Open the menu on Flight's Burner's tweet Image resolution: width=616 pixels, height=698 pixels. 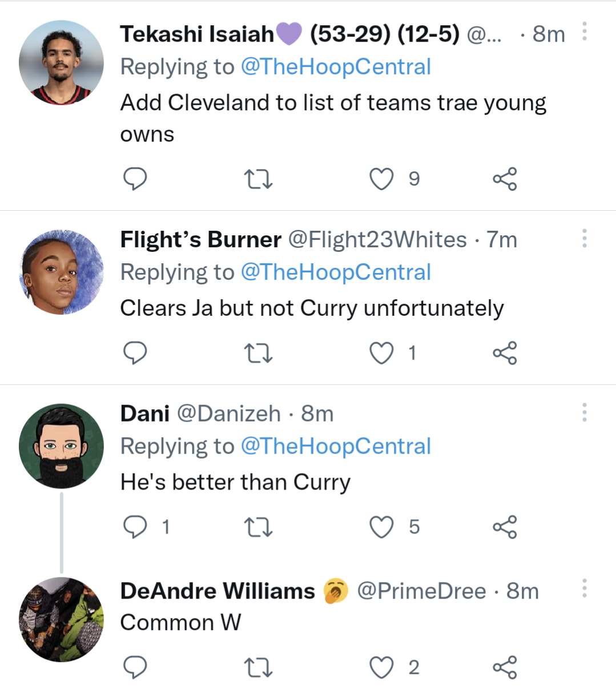[584, 239]
